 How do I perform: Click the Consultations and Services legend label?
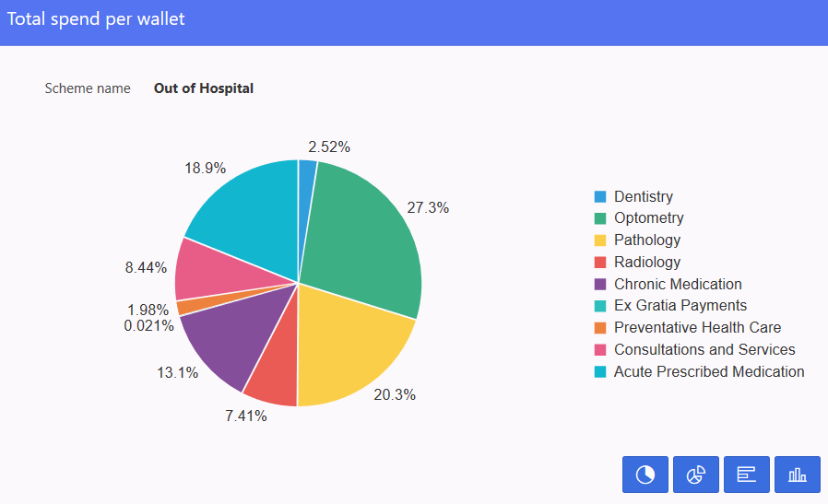[x=704, y=350]
